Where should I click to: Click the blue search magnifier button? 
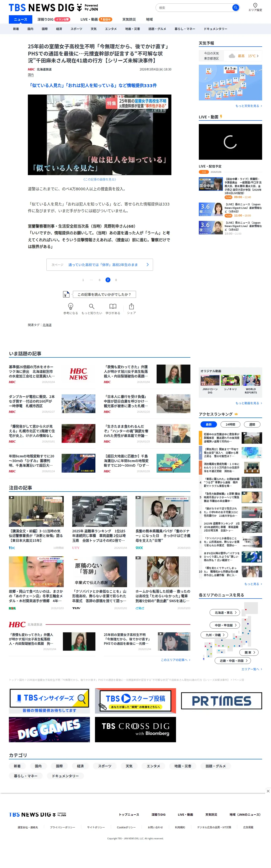(236, 7)
